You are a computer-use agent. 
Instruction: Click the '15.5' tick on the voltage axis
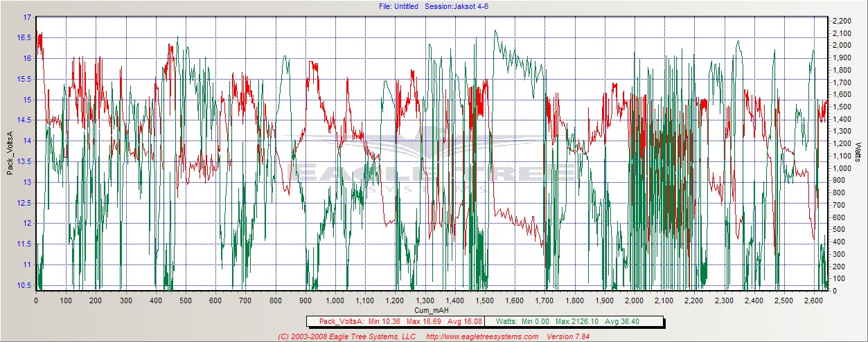pos(24,80)
